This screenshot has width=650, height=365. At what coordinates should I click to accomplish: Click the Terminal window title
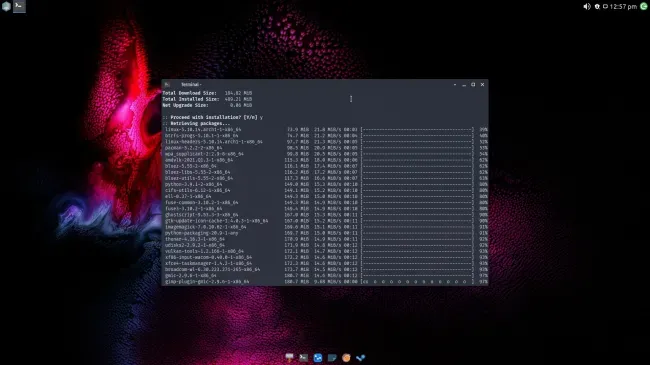pyautogui.click(x=191, y=85)
